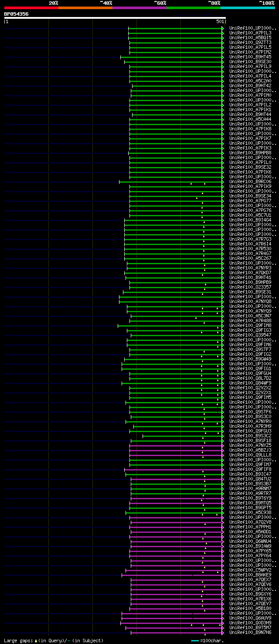Click the UniRef100_B9GW49 label
Screen dimensions: 279x644
pyautogui.click(x=250, y=359)
